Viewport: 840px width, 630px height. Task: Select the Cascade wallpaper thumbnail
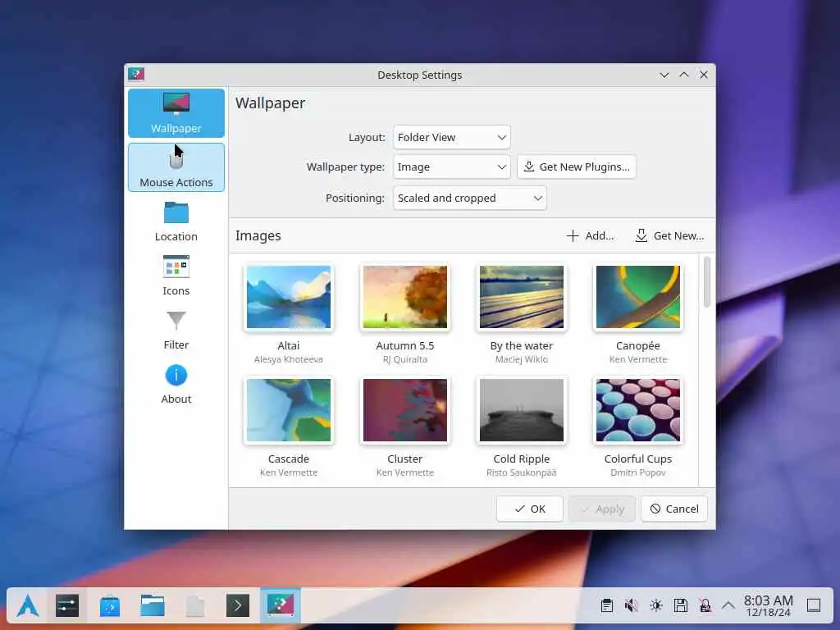[x=289, y=410]
